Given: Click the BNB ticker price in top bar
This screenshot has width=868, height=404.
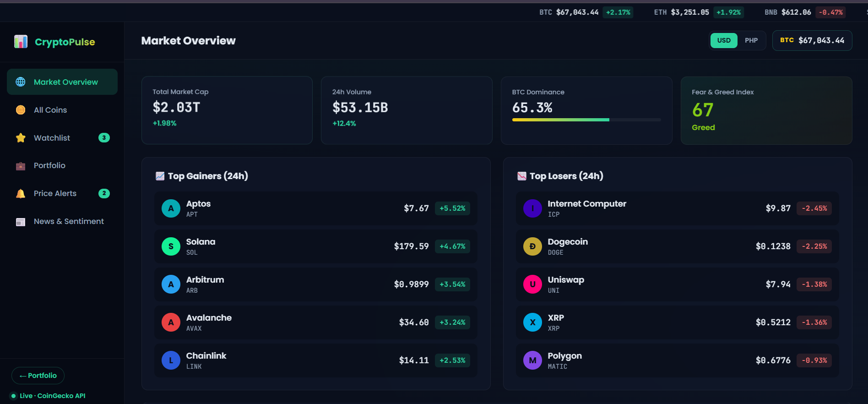Looking at the screenshot, I should click(796, 12).
